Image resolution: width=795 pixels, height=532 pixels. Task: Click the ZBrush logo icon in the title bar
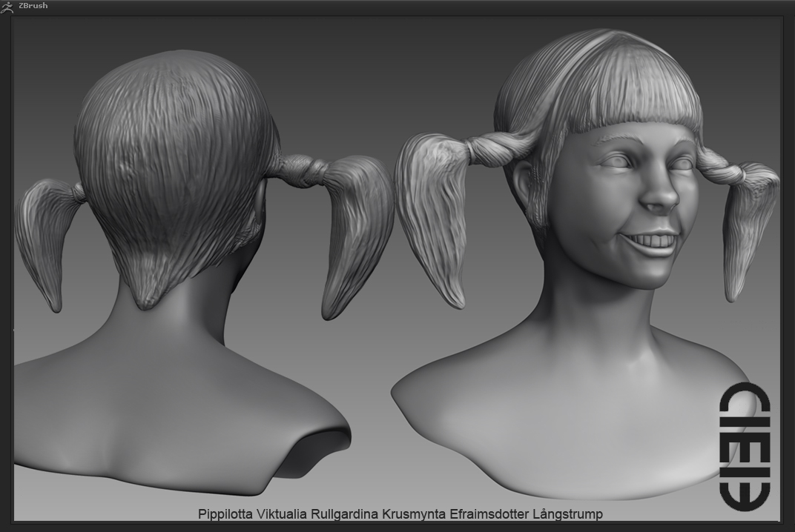(x=7, y=7)
